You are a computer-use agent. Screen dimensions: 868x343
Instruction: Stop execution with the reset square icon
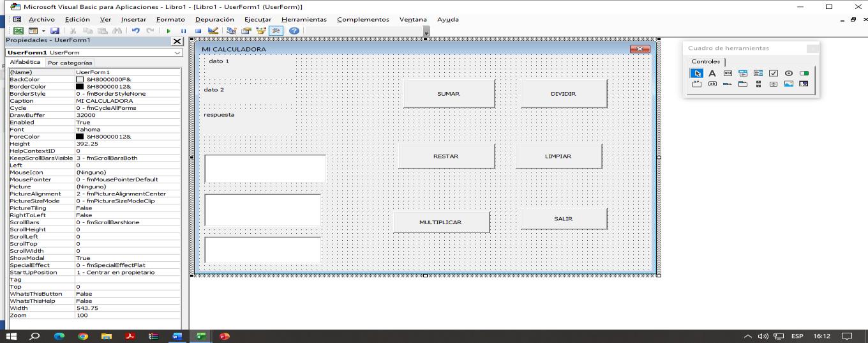tap(198, 31)
